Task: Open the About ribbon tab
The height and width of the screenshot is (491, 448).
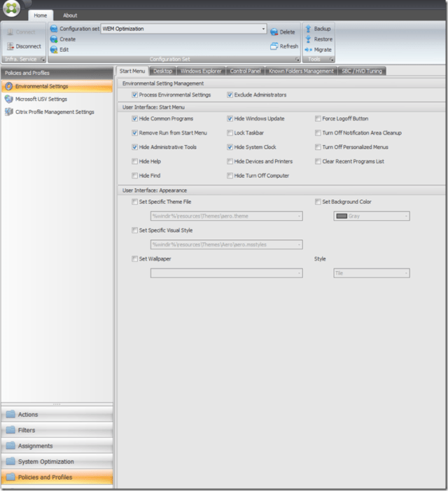Action: tap(70, 15)
